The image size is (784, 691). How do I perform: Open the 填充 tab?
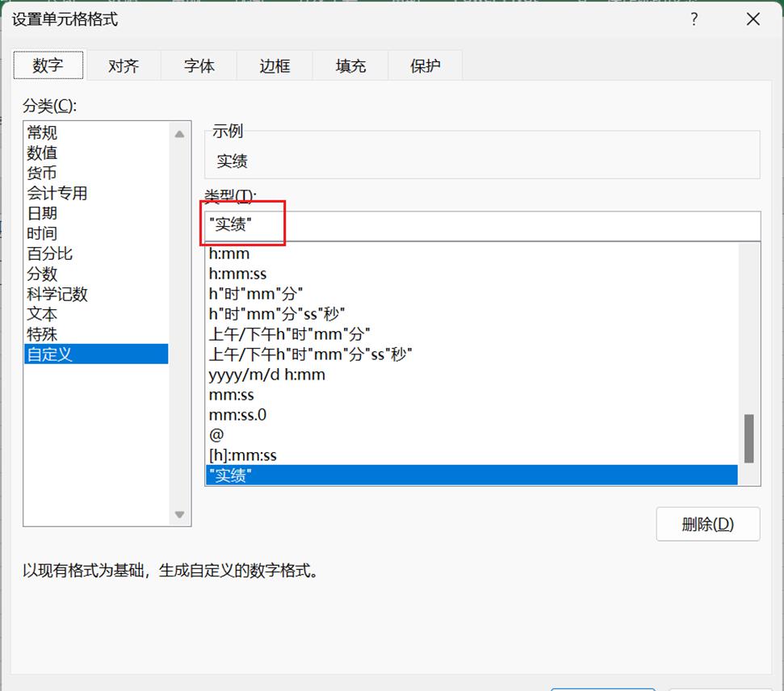coord(350,65)
